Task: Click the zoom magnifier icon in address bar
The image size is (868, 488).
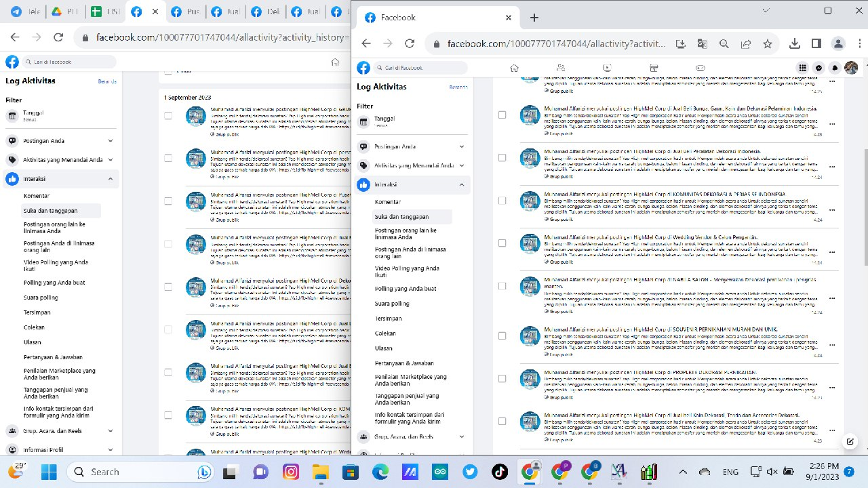Action: pyautogui.click(x=724, y=43)
